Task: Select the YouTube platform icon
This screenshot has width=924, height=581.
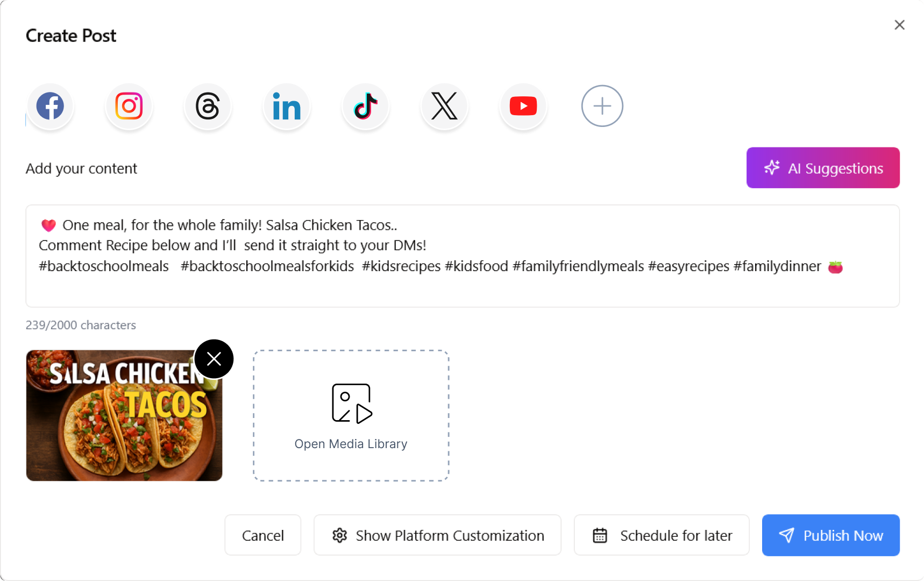Action: pos(523,106)
